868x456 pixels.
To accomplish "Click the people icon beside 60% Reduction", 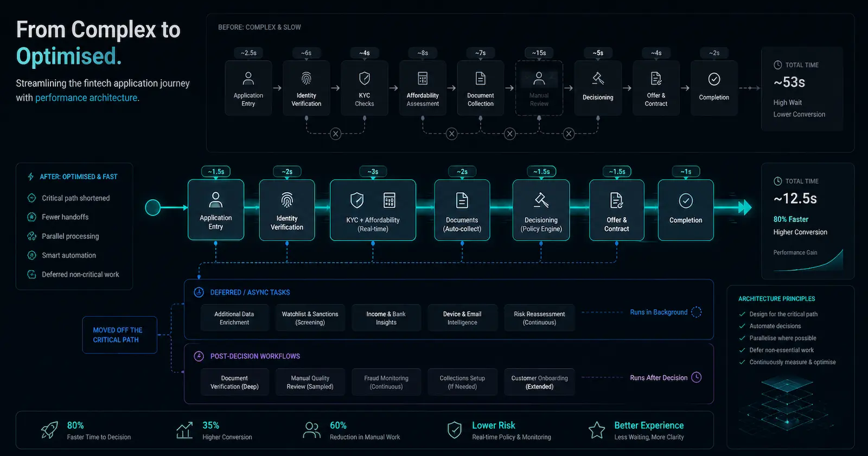I will tap(311, 430).
